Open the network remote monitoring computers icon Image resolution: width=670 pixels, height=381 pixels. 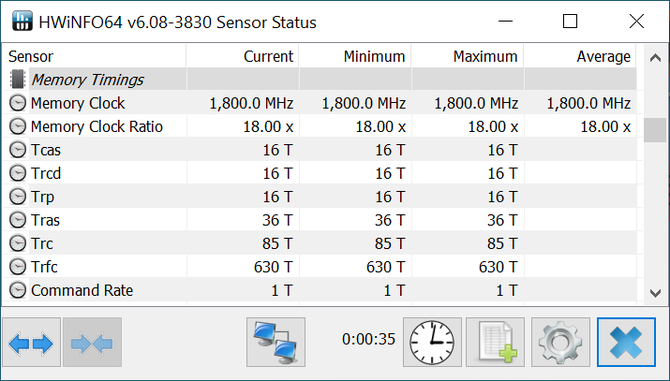(x=276, y=342)
